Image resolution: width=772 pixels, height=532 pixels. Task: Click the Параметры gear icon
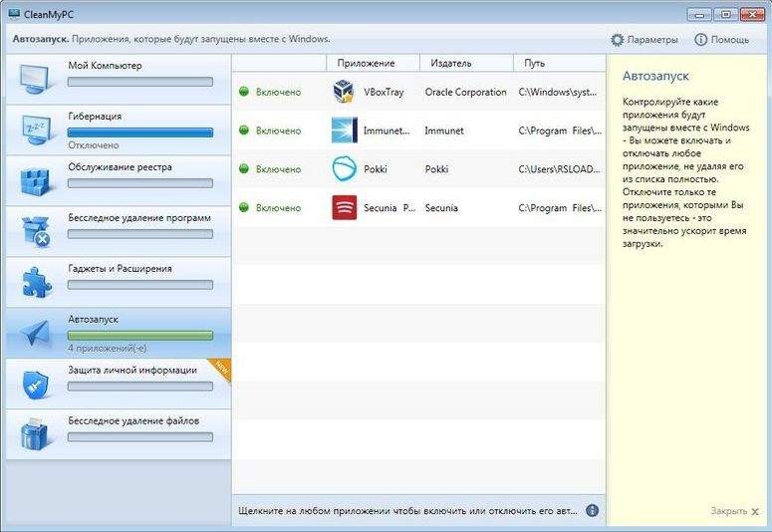pos(617,40)
